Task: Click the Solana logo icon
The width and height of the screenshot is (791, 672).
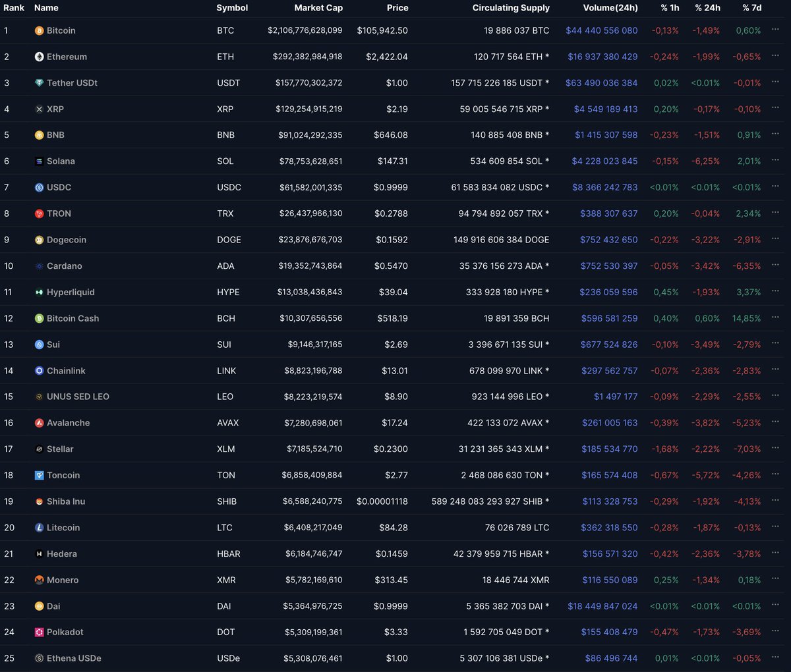Action: point(39,161)
